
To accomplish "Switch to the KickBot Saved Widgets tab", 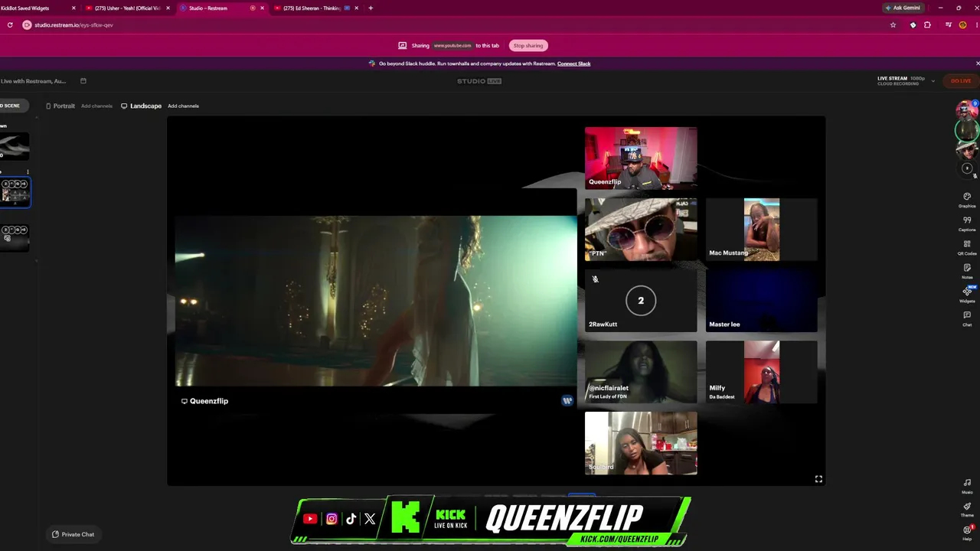I will (35, 8).
